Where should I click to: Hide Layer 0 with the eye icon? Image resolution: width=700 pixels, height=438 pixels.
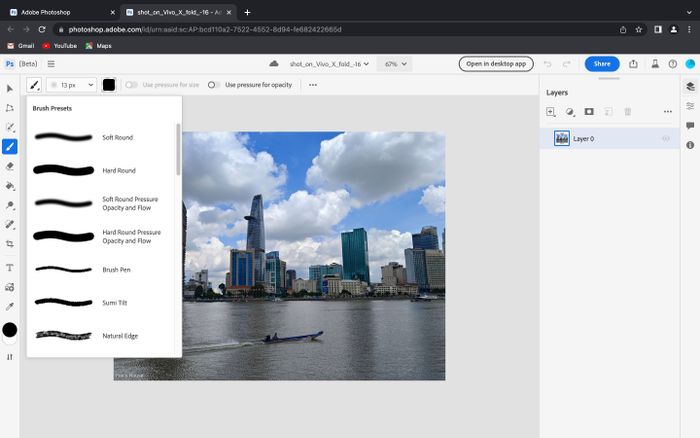667,138
